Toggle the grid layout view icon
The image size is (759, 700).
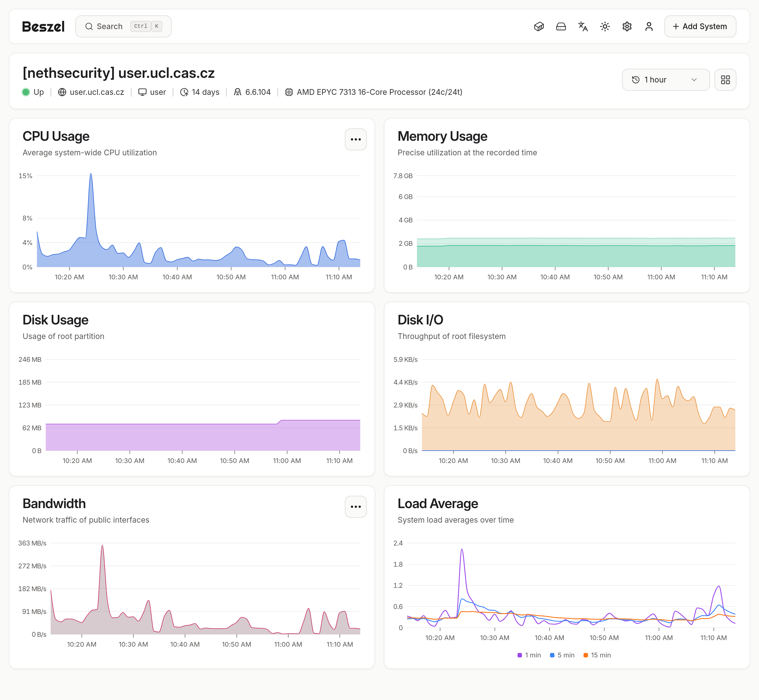[x=725, y=80]
